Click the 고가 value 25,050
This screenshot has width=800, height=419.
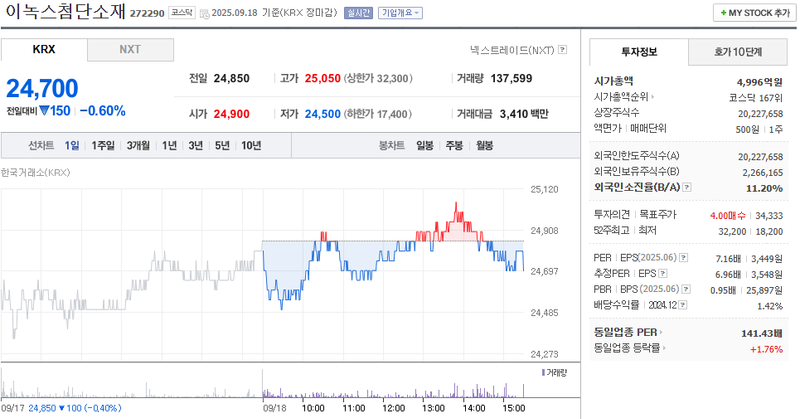(322, 79)
